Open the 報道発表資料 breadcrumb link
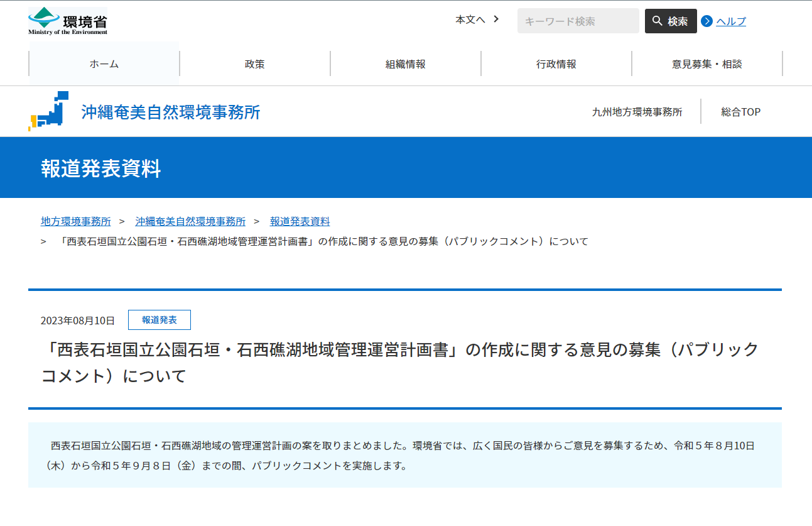 [x=300, y=221]
